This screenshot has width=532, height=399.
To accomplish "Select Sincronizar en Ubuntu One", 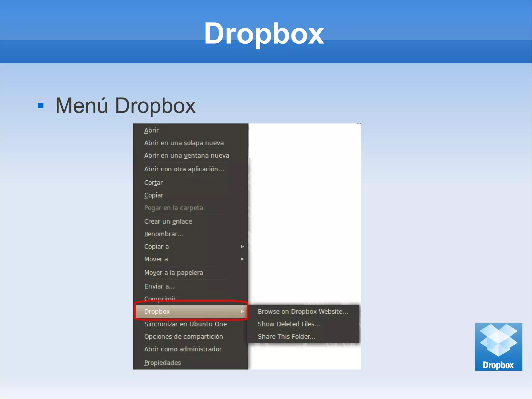I will tap(190, 324).
